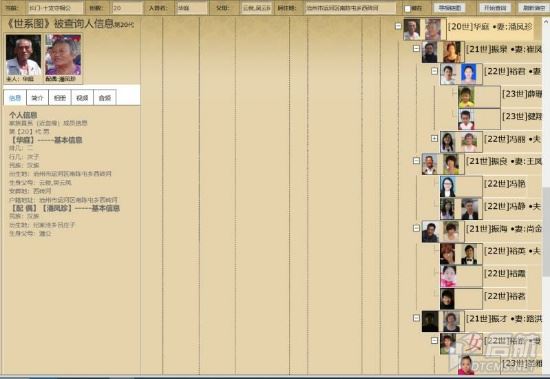Collapse the [21世]振泉 branch

click(416, 49)
